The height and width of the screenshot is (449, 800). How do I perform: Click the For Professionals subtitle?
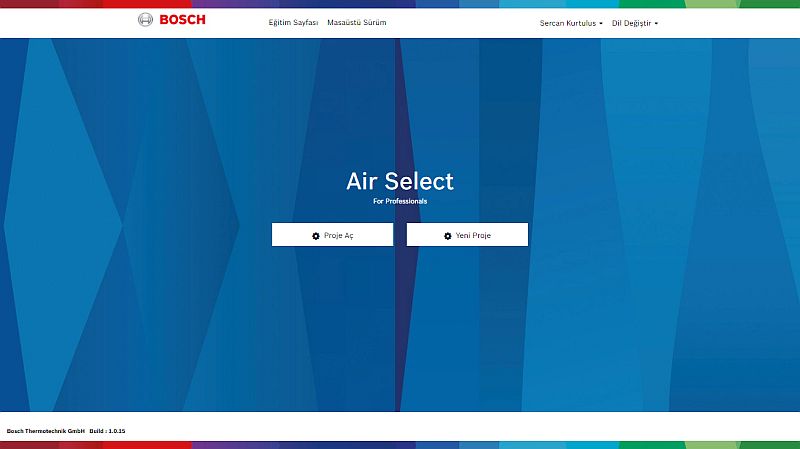[400, 201]
